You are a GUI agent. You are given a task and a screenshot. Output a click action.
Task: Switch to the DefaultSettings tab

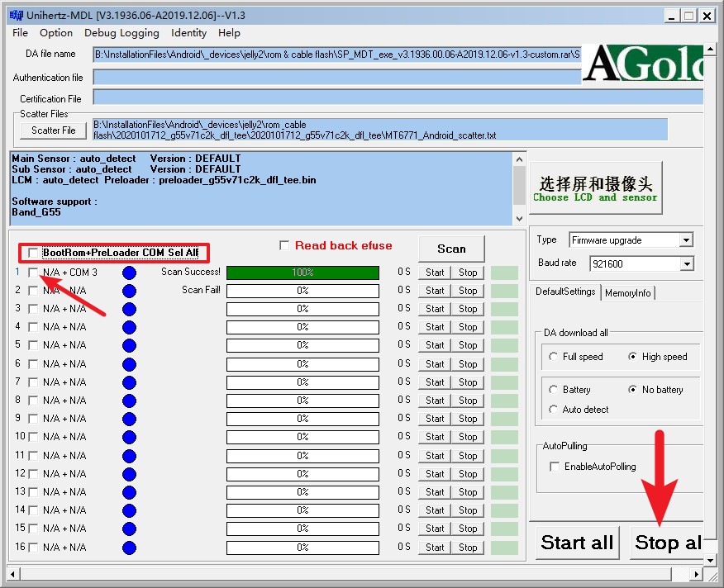point(565,292)
